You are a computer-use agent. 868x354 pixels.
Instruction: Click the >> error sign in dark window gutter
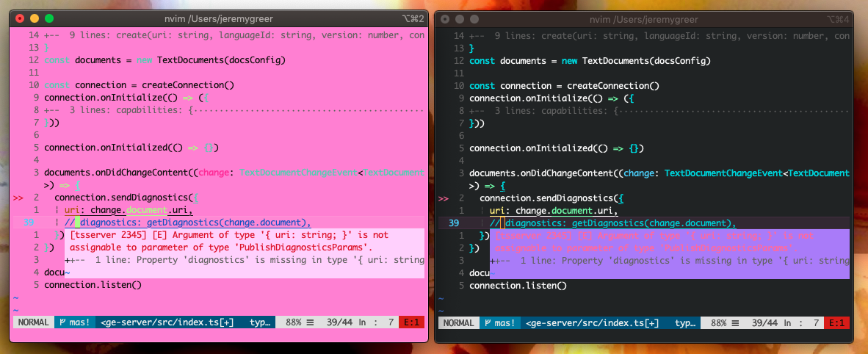pyautogui.click(x=444, y=198)
